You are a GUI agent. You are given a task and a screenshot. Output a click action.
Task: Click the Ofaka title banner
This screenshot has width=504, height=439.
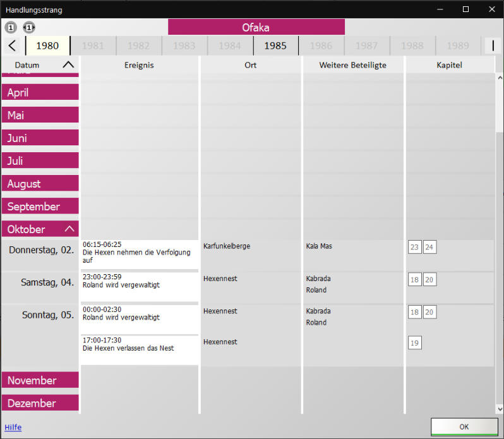click(x=256, y=27)
